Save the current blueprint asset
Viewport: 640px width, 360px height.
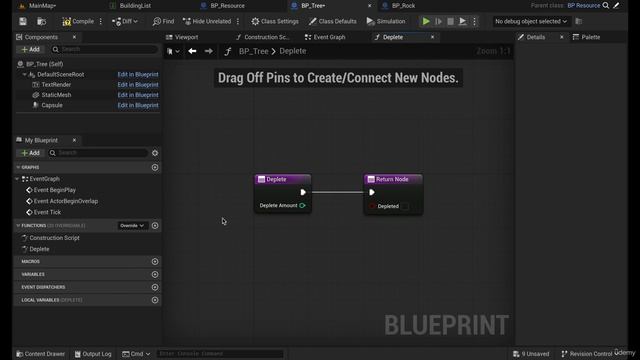point(23,21)
